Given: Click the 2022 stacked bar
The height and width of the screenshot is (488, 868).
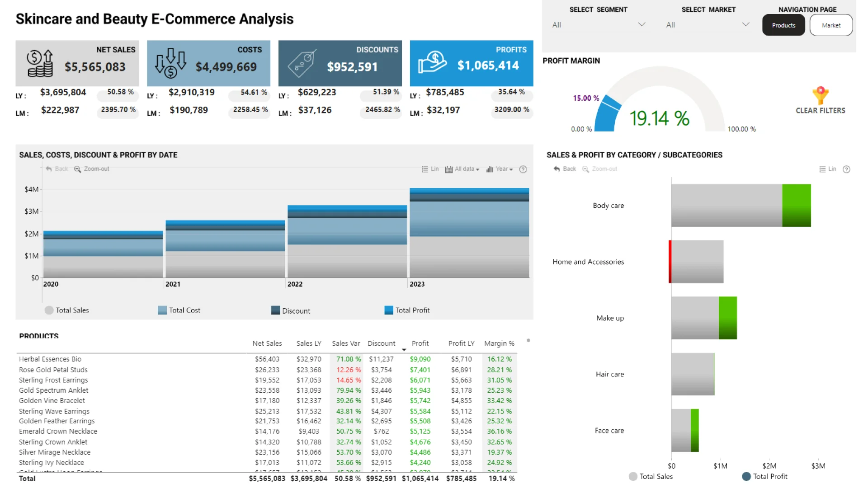Looking at the screenshot, I should [x=347, y=242].
